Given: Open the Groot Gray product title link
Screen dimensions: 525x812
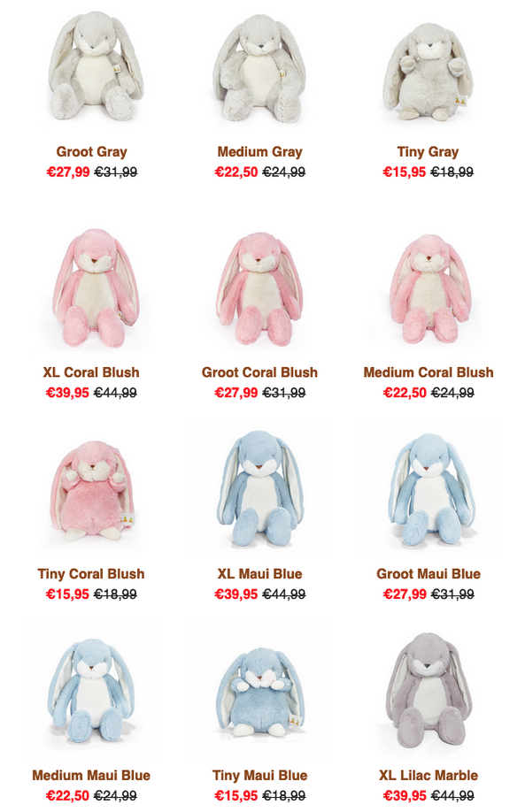Looking at the screenshot, I should (92, 152).
